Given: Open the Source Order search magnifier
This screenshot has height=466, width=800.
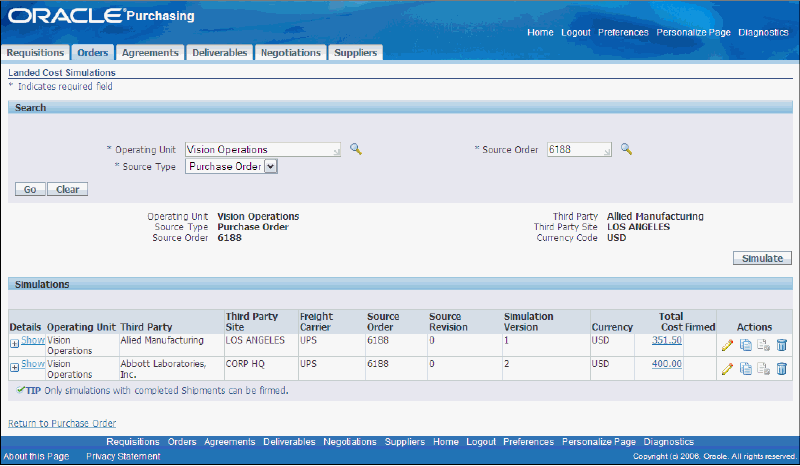Looking at the screenshot, I should [x=626, y=149].
